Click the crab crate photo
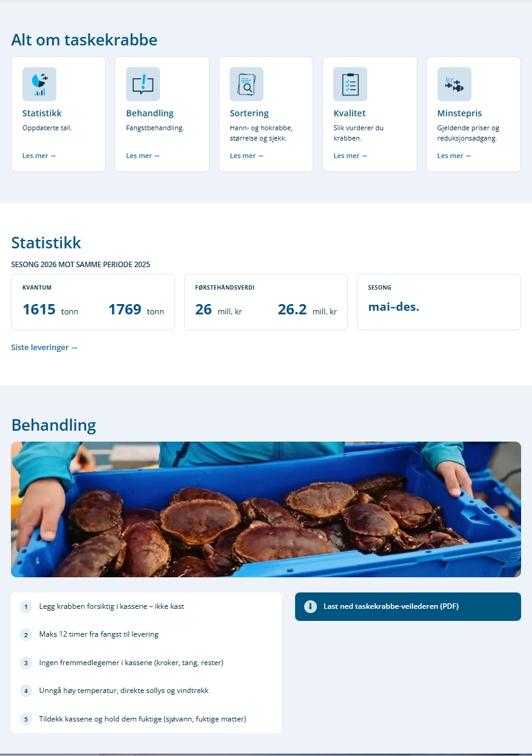Viewport: 532px width, 756px height. tap(266, 509)
